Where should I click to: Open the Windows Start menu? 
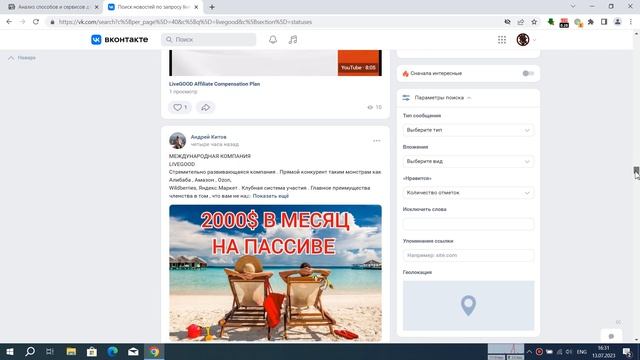point(10,351)
